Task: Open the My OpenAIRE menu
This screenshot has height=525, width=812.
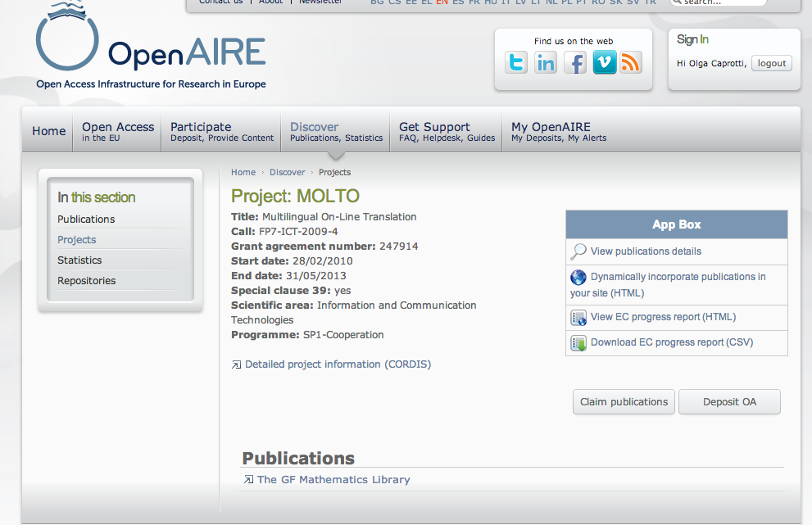Action: coord(559,131)
